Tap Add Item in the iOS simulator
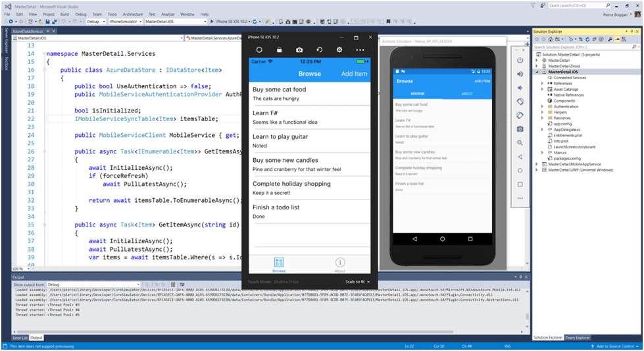Viewport: 644px width, 351px height. 354,74
